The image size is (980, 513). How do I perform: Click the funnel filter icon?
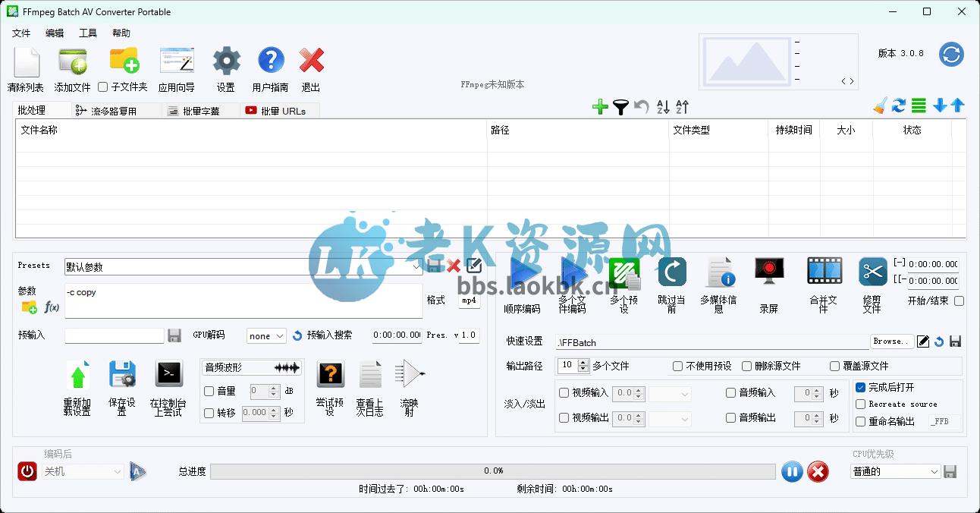(x=620, y=107)
